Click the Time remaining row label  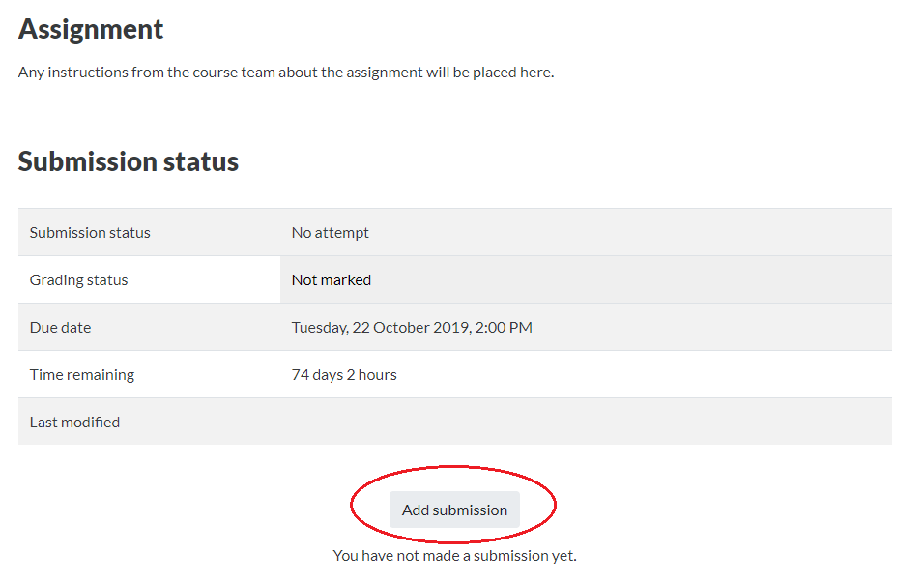[82, 375]
